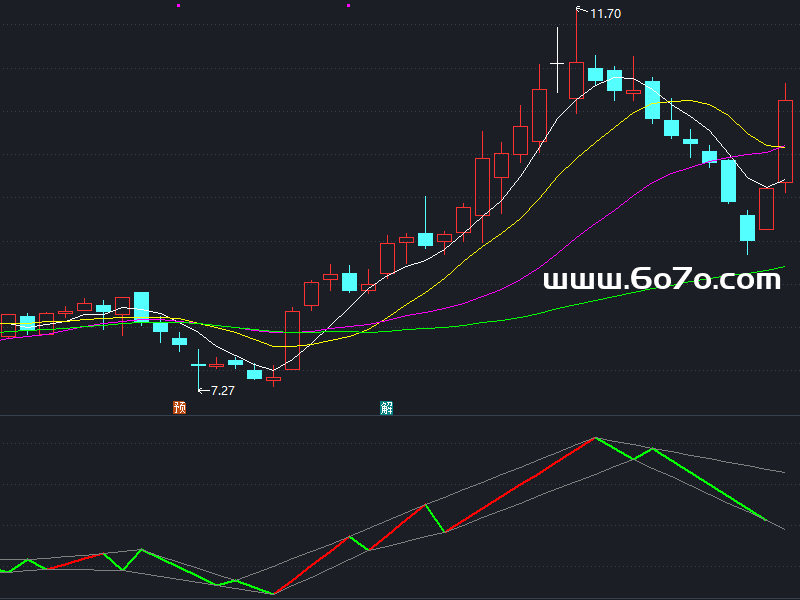Click the rightmost red candlestick

tap(785, 140)
